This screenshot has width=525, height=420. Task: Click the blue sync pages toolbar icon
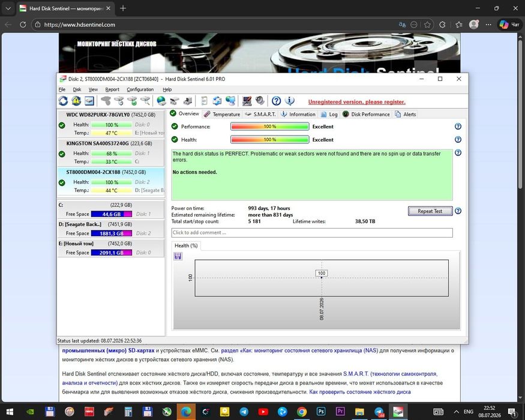217,101
